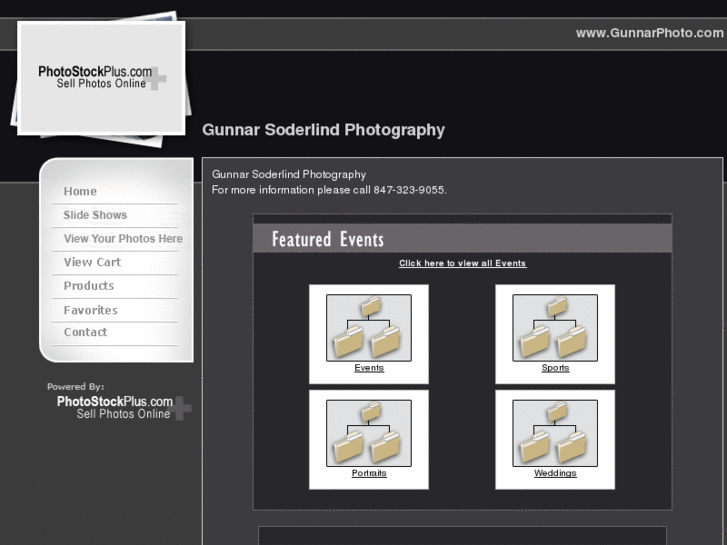This screenshot has width=727, height=545.
Task: Click the www.GunnarPhoto.com text
Action: click(649, 33)
